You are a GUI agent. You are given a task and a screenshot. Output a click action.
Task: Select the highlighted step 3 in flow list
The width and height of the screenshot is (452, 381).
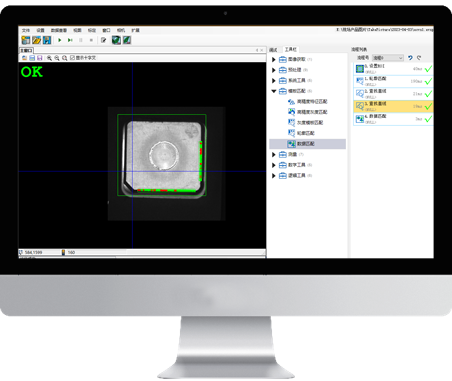393,106
